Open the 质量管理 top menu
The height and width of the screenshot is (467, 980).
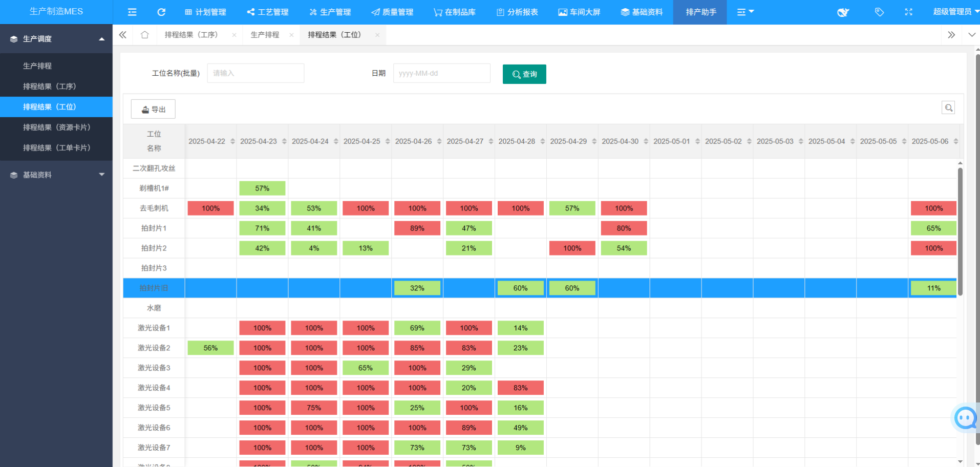coord(392,12)
